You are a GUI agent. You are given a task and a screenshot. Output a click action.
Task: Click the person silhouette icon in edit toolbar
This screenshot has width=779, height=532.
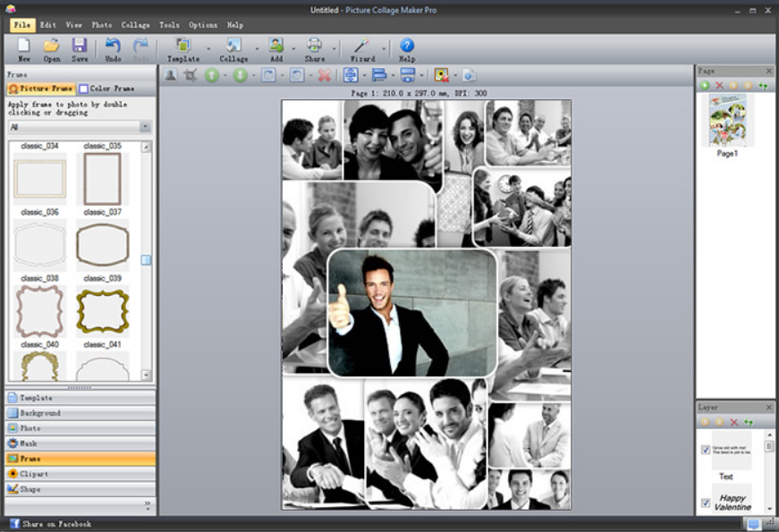(x=171, y=75)
